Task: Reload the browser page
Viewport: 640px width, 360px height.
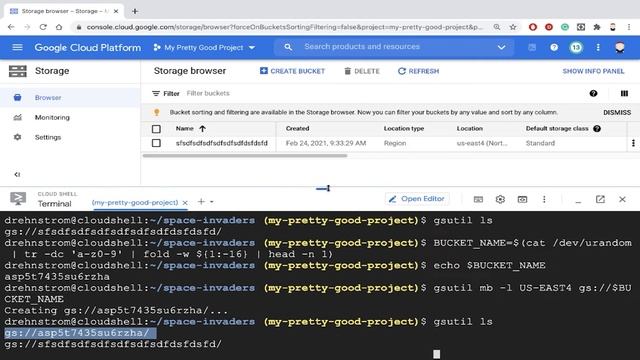Action: point(43,27)
